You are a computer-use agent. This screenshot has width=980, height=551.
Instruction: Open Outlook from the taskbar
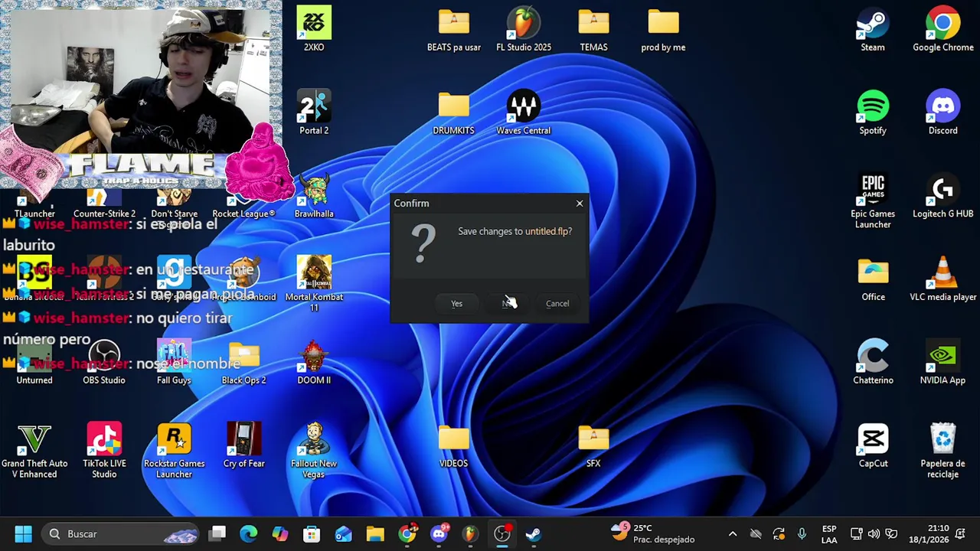[343, 534]
